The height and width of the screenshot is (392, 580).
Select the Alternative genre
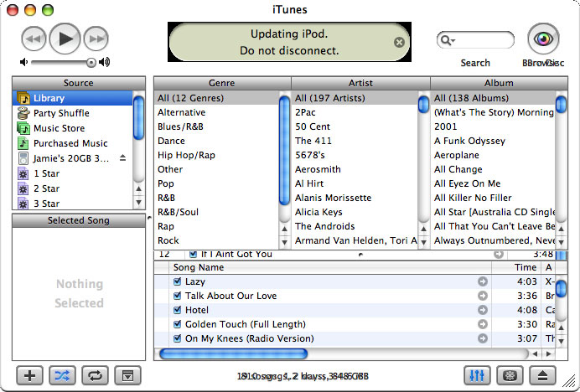pyautogui.click(x=216, y=112)
